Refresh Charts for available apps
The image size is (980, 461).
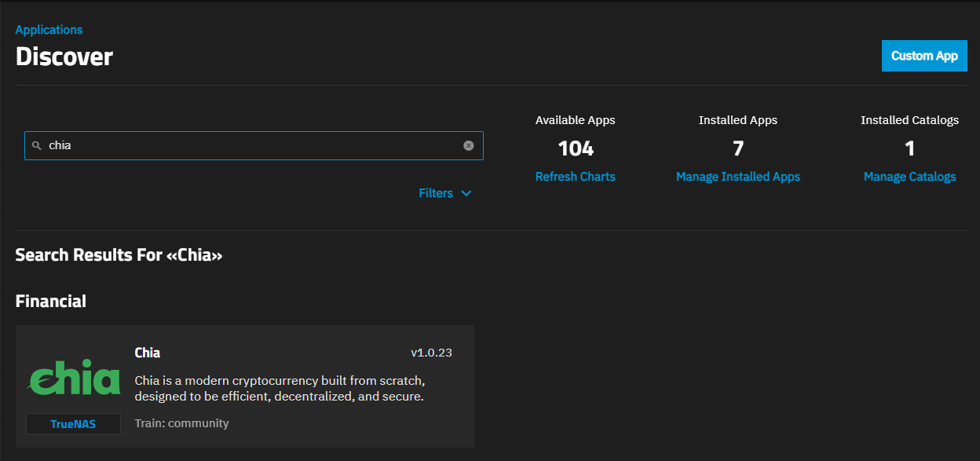point(576,177)
